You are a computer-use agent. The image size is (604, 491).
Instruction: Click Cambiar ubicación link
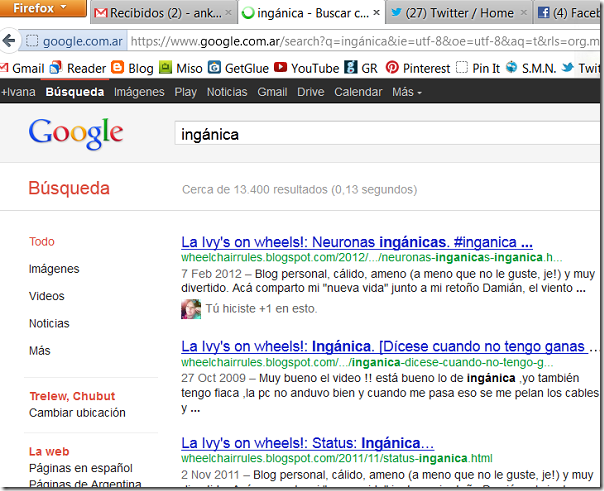coord(77,413)
